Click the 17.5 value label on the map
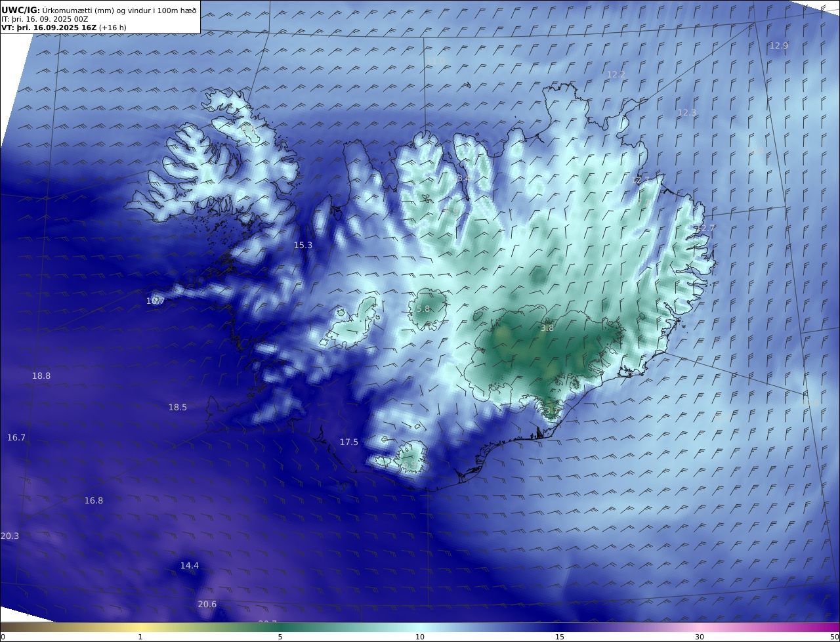 [349, 442]
